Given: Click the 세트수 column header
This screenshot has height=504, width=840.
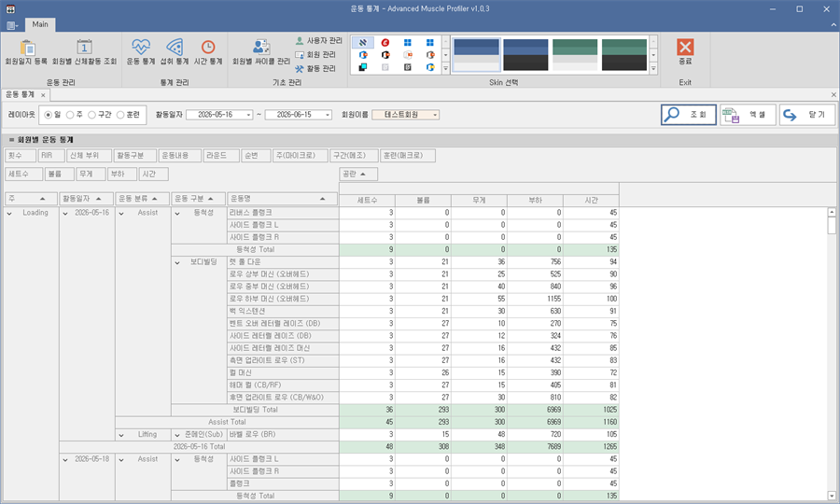Looking at the screenshot, I should coord(368,201).
